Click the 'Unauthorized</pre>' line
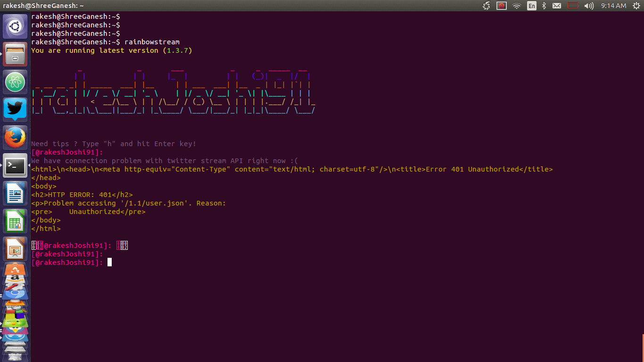Image resolution: width=644 pixels, height=362 pixels. click(x=88, y=212)
